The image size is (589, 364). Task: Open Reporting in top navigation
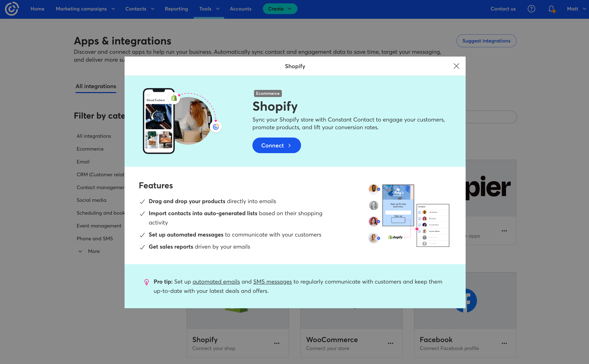tap(176, 9)
